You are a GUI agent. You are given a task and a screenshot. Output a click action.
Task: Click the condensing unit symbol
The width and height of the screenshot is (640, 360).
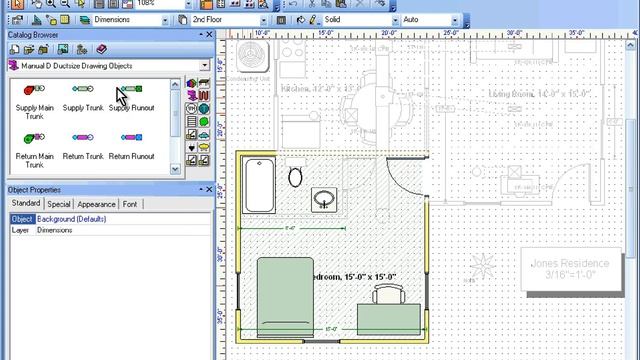click(253, 56)
